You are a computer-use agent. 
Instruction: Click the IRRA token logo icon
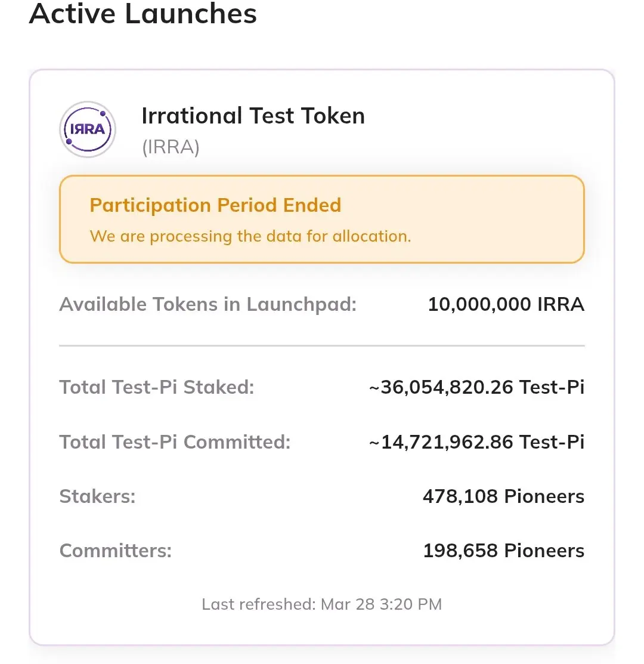[x=88, y=129]
